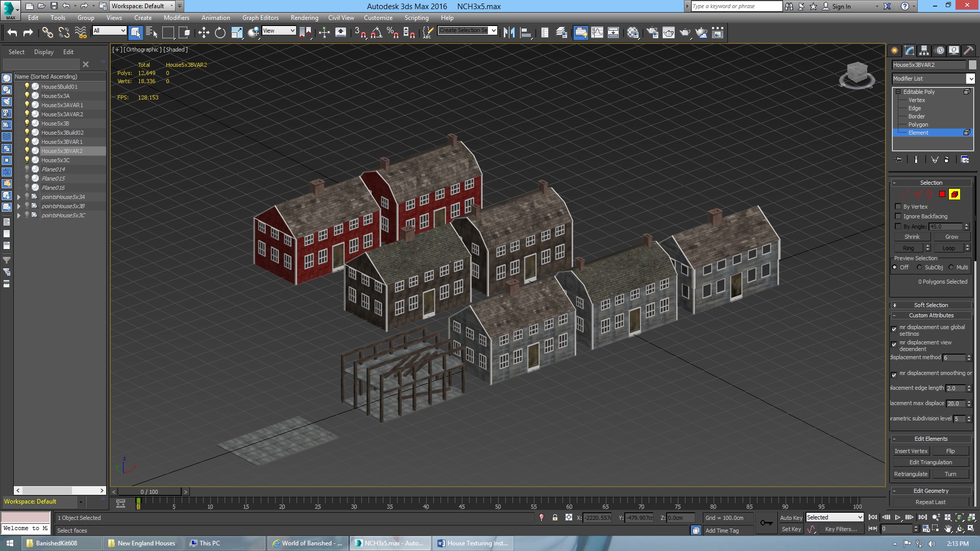This screenshot has width=980, height=551.
Task: Click the Retriangulate button
Action: pyautogui.click(x=911, y=474)
